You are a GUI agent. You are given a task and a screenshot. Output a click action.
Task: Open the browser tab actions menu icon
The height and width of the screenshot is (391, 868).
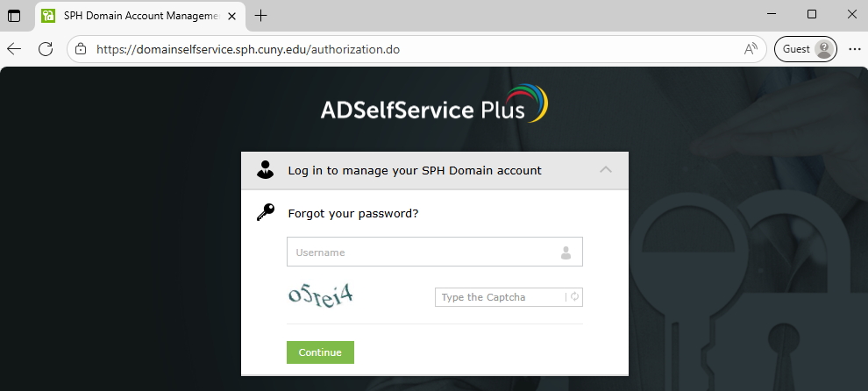click(14, 16)
